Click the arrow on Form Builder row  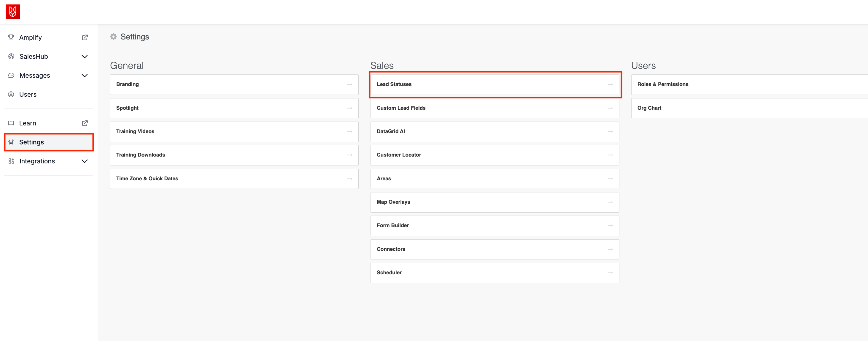[610, 225]
